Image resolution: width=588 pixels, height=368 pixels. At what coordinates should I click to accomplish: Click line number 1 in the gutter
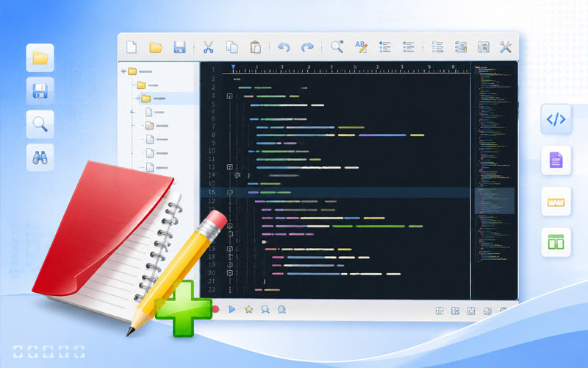coord(213,70)
